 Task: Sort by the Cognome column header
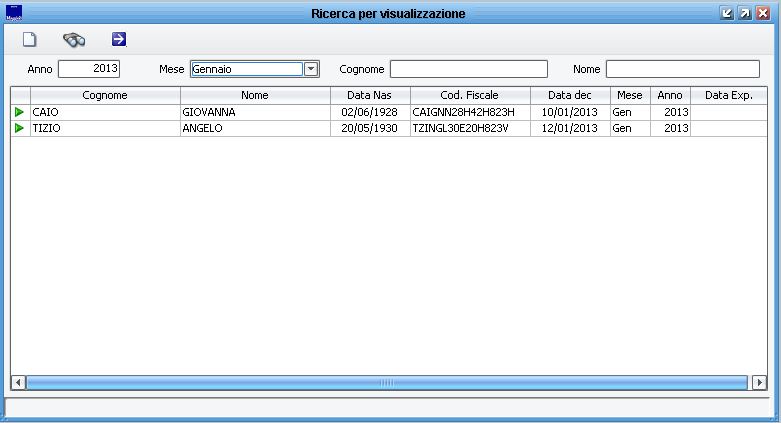click(105, 95)
